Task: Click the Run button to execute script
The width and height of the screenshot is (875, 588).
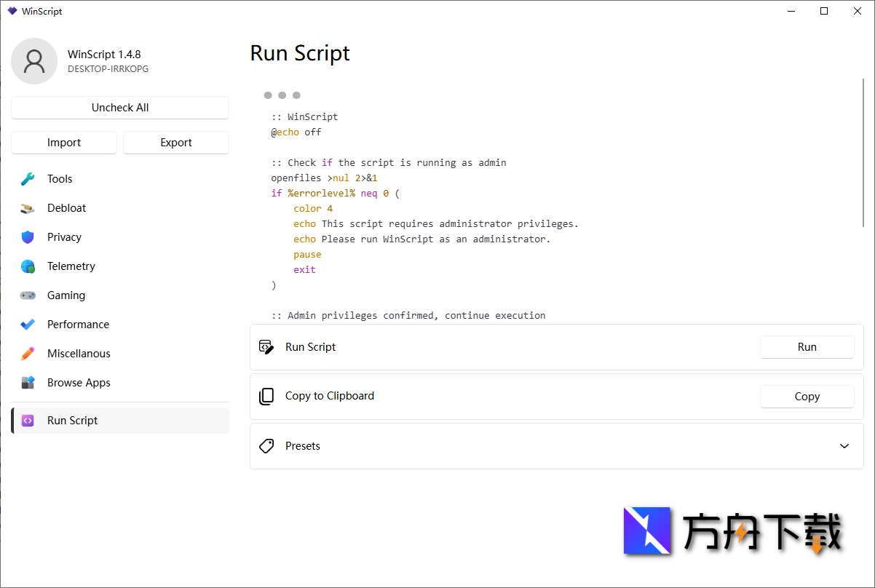Action: click(807, 347)
